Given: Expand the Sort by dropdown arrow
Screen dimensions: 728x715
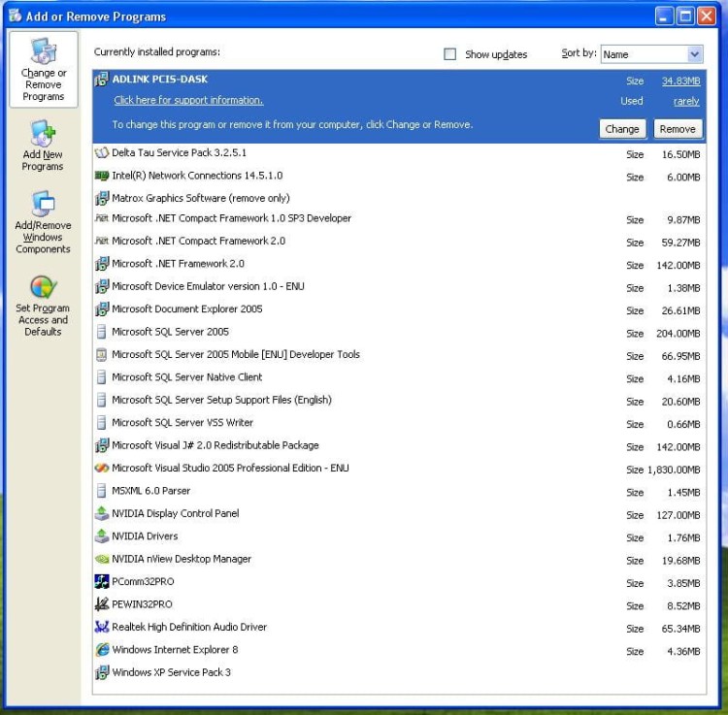Looking at the screenshot, I should pos(695,54).
